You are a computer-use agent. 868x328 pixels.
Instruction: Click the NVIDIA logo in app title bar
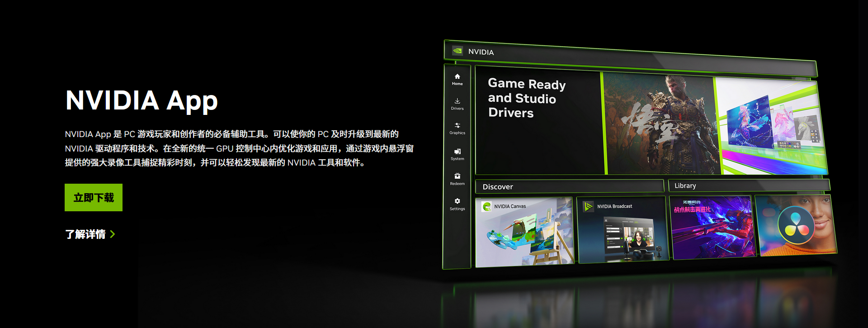point(458,51)
